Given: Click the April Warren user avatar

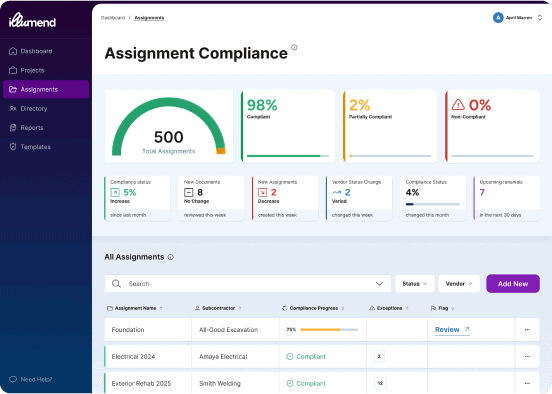Looking at the screenshot, I should point(498,18).
